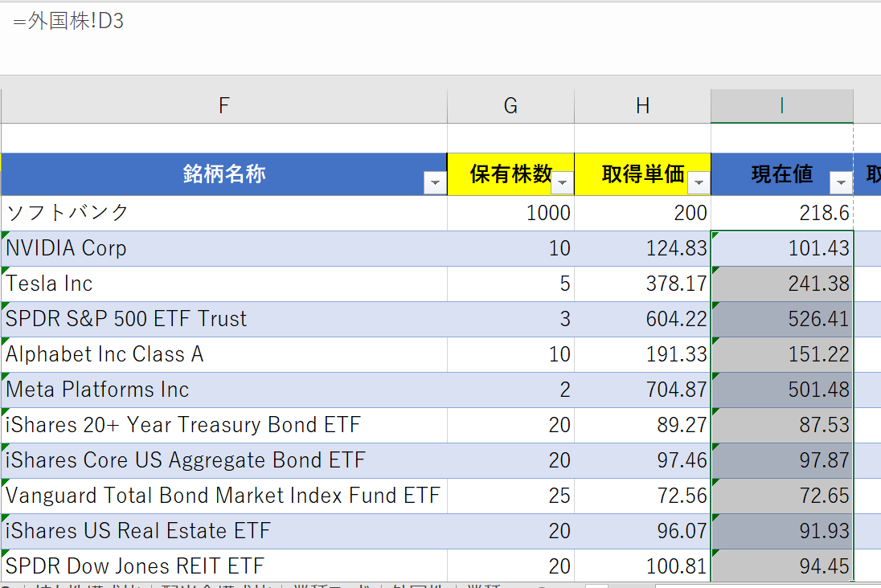
Task: Select acquisition price cell 124.83
Action: coord(643,248)
